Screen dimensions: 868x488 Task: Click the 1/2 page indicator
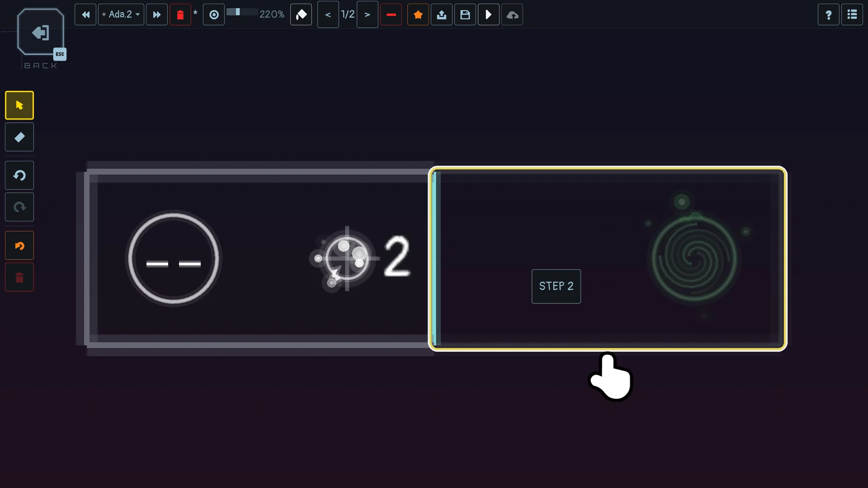[348, 14]
